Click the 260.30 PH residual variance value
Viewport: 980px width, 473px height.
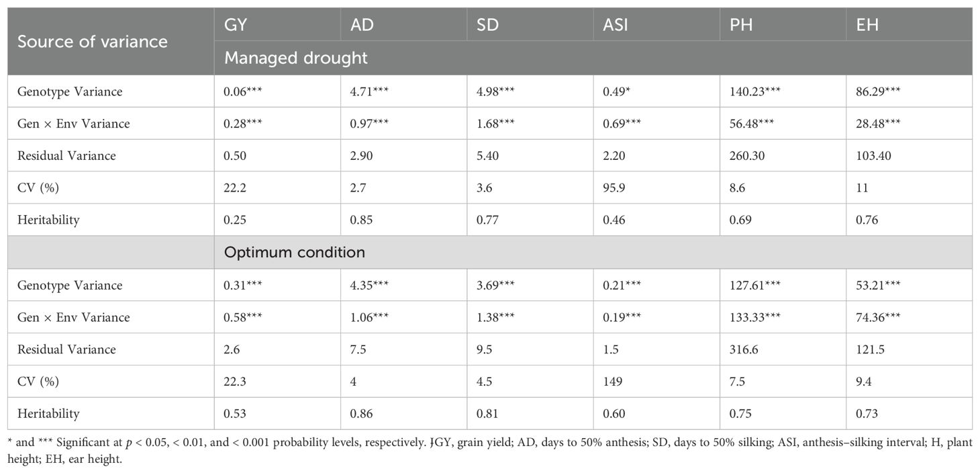[747, 156]
